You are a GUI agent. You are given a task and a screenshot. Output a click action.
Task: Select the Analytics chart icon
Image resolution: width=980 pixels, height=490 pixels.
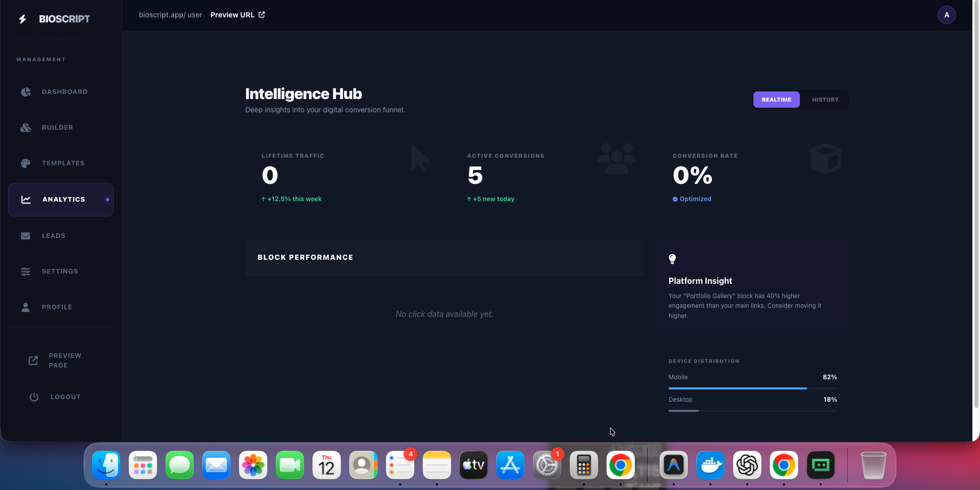[x=26, y=200]
